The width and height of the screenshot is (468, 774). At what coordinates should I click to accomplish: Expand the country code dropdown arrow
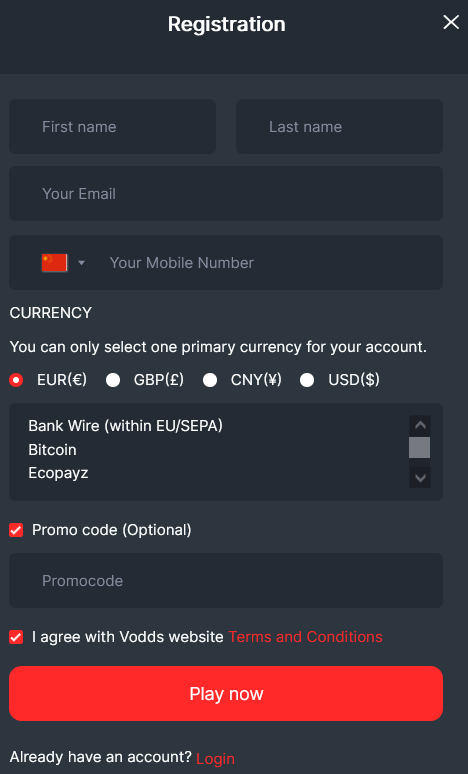pyautogui.click(x=81, y=263)
